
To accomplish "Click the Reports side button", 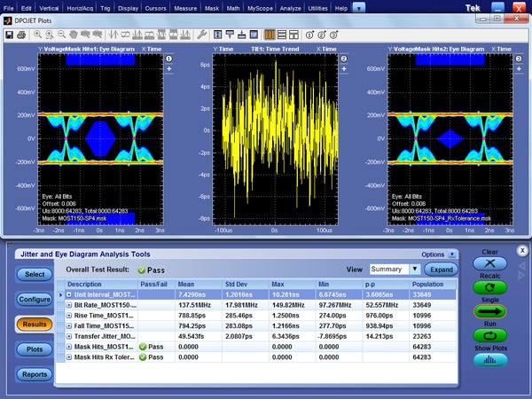I will (35, 374).
